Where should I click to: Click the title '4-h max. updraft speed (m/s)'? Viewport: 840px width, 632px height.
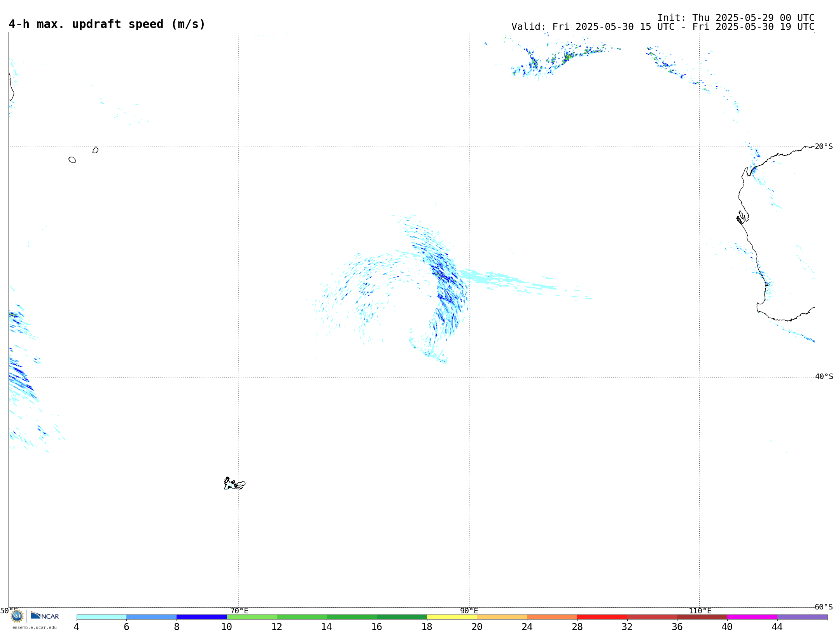107,24
